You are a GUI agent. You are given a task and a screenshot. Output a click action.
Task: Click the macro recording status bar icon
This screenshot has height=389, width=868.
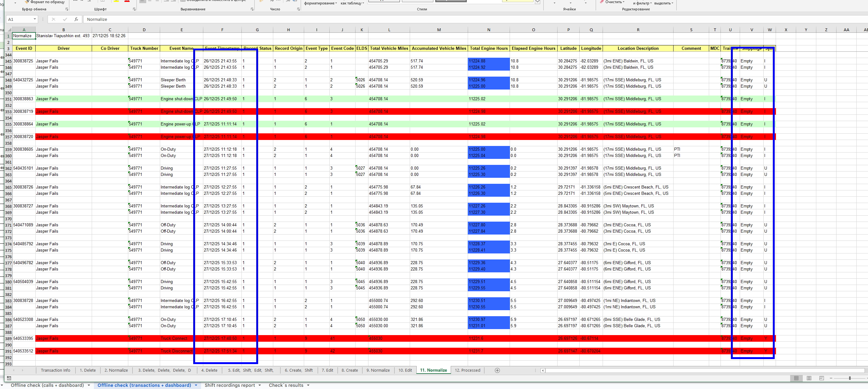pos(9,378)
